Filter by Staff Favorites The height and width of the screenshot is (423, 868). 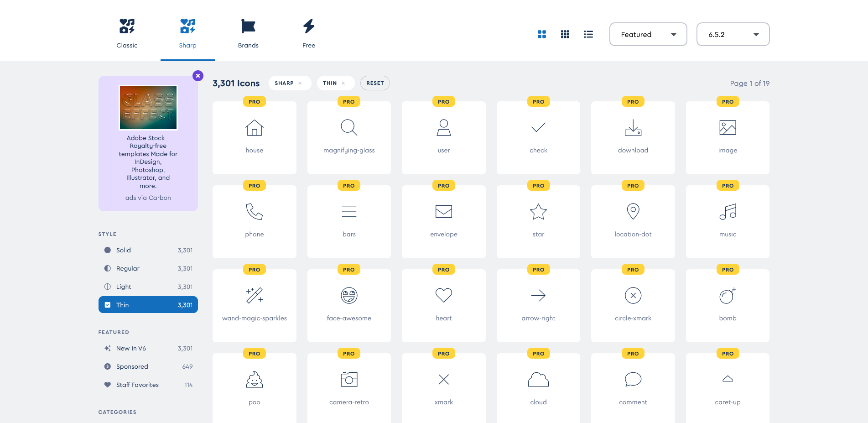pyautogui.click(x=148, y=385)
